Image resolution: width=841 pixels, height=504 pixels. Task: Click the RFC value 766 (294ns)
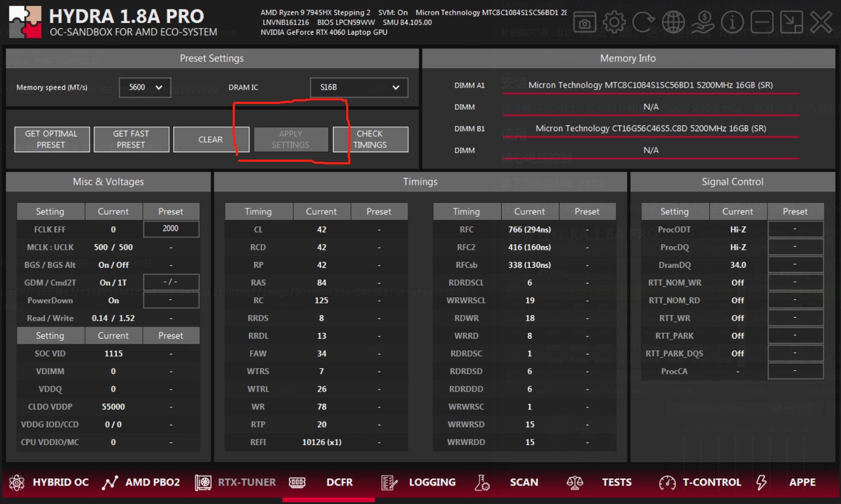pos(529,229)
